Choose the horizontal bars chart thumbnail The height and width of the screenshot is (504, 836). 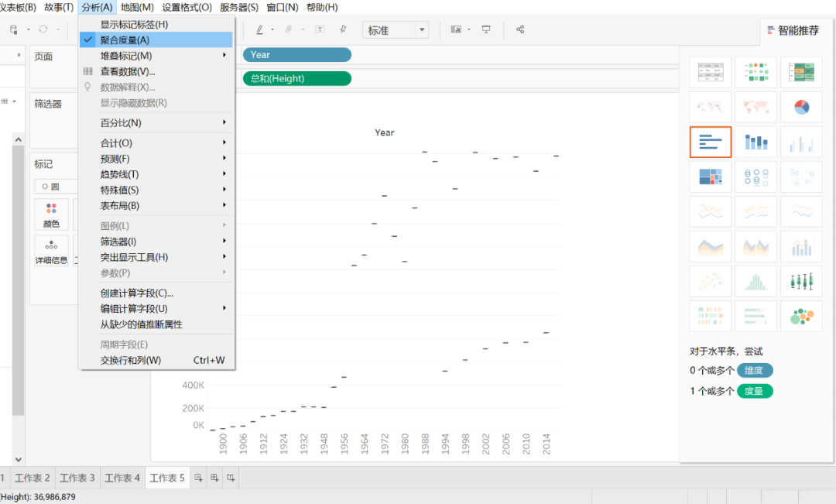click(x=710, y=142)
